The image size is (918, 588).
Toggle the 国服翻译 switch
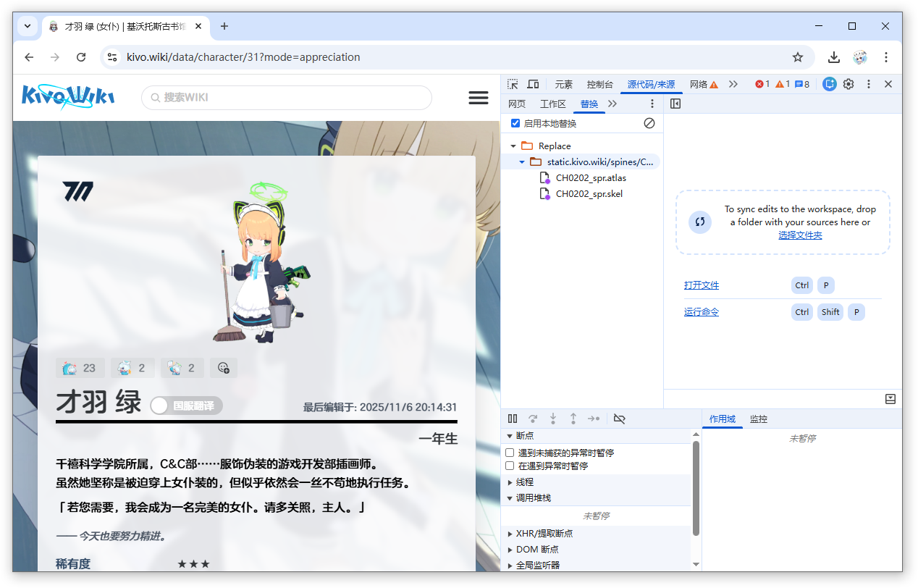pos(186,406)
